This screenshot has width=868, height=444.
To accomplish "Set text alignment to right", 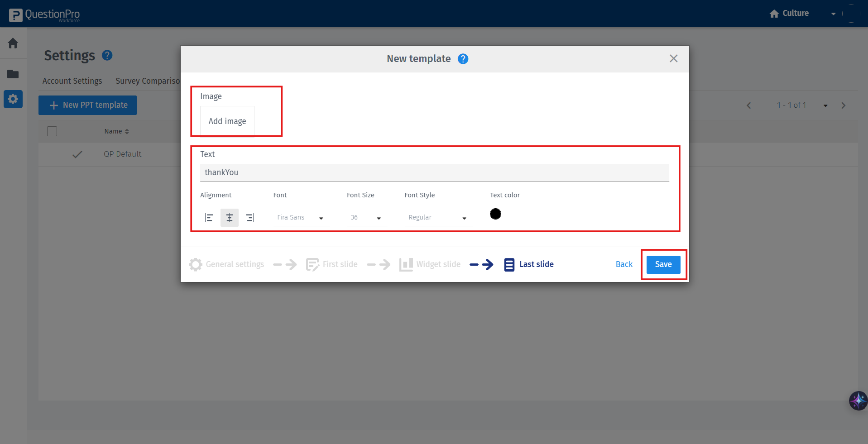I will [x=249, y=217].
